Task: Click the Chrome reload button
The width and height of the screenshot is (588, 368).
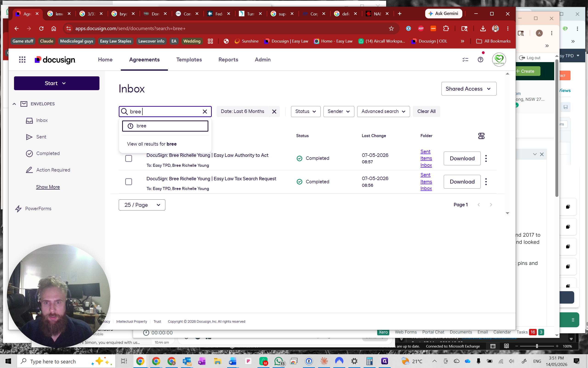Action: pyautogui.click(x=41, y=29)
